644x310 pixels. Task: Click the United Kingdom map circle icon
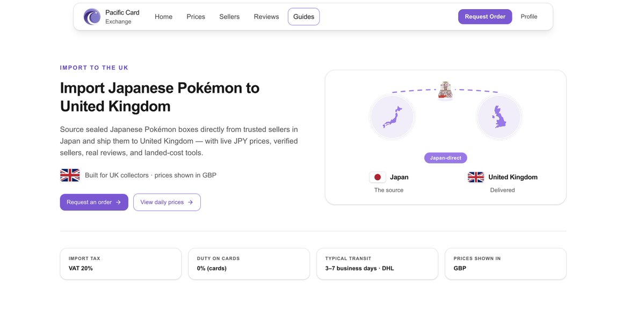click(x=499, y=117)
